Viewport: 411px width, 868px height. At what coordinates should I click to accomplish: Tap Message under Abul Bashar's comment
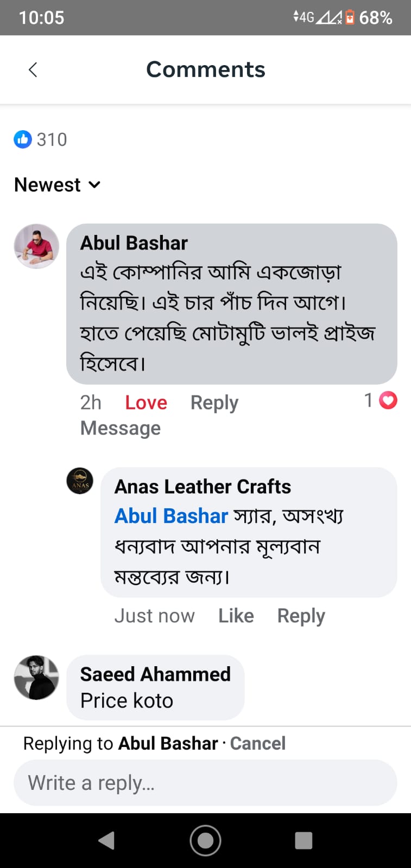(x=121, y=428)
